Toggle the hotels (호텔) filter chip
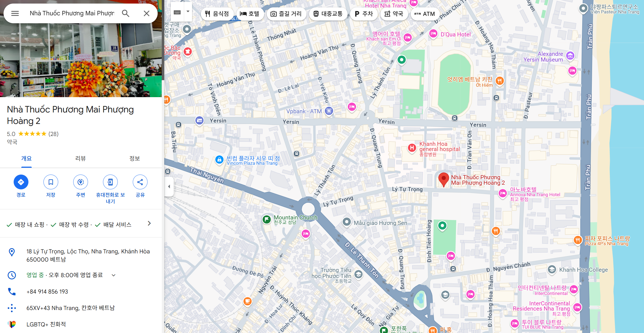Viewport: 644px width, 333px height. 249,14
